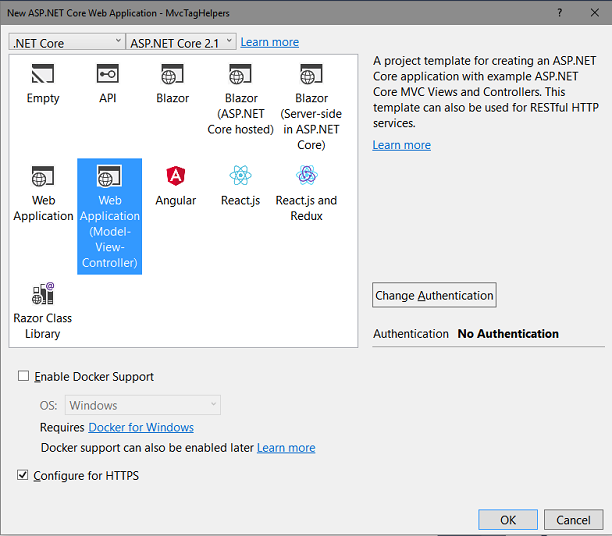Open Learn more link under template description
The width and height of the screenshot is (612, 536).
[x=401, y=145]
